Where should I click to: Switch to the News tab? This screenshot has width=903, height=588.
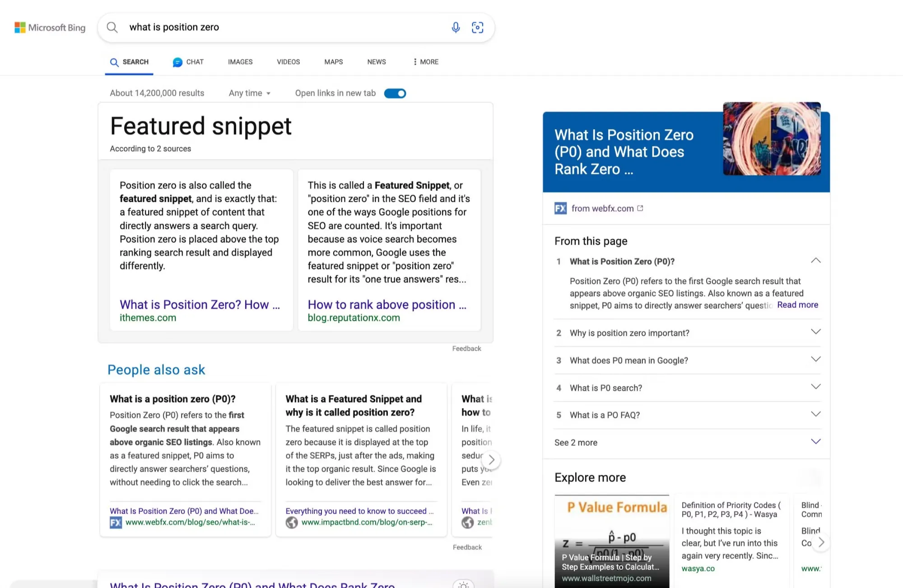point(377,62)
